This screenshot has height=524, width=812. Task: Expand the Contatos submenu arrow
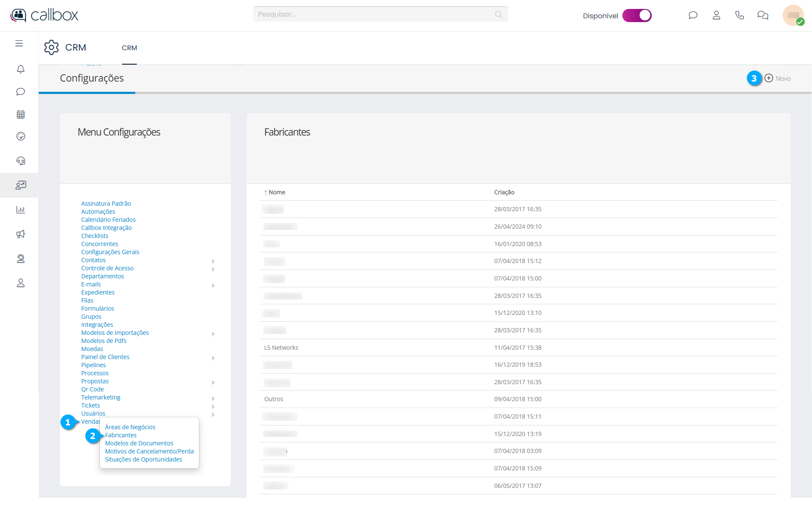click(x=213, y=261)
